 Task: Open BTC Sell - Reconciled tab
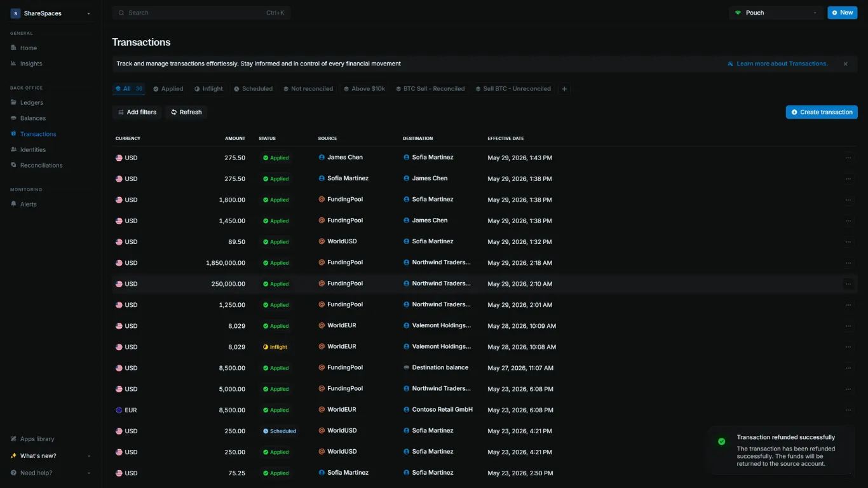click(x=430, y=89)
